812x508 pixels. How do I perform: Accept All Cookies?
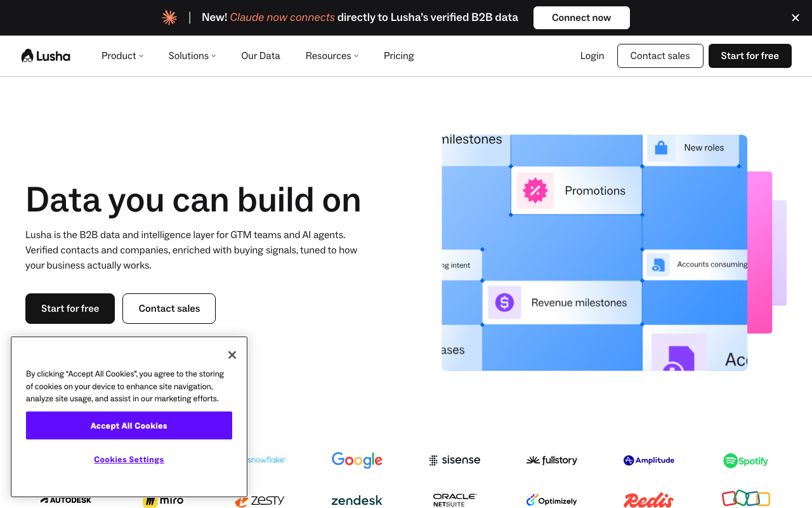[x=129, y=425]
